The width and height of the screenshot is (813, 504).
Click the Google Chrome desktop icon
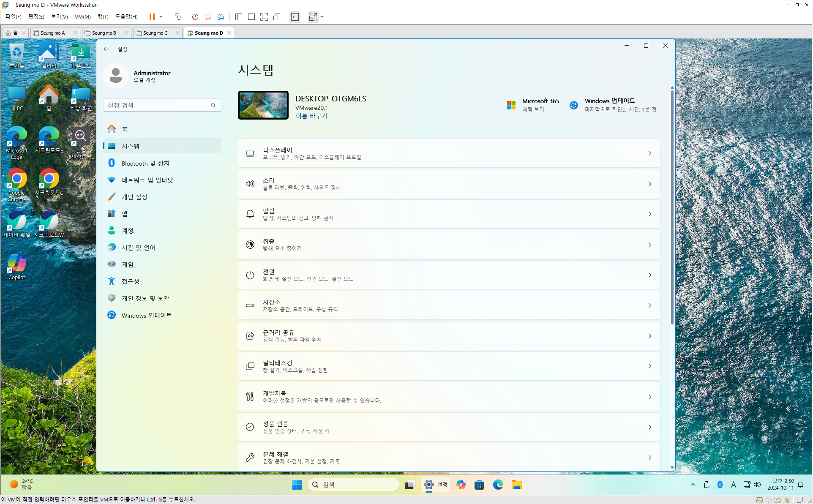[x=17, y=185]
